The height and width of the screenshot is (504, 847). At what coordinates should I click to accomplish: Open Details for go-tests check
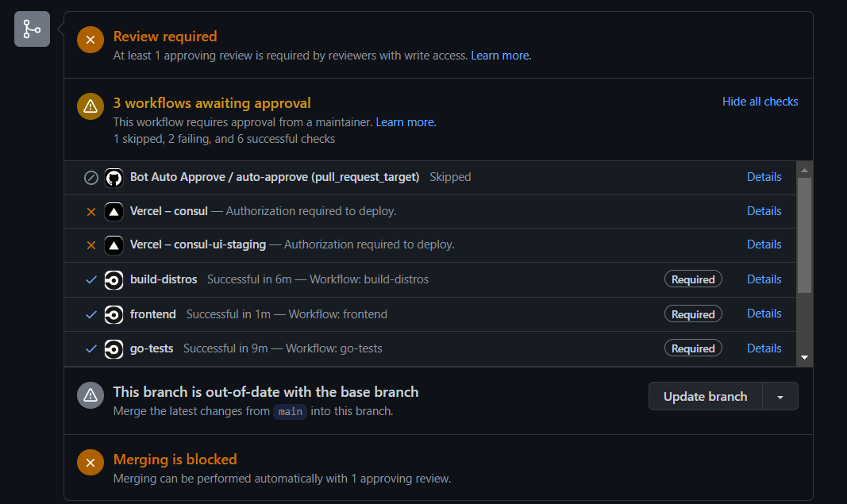click(764, 348)
